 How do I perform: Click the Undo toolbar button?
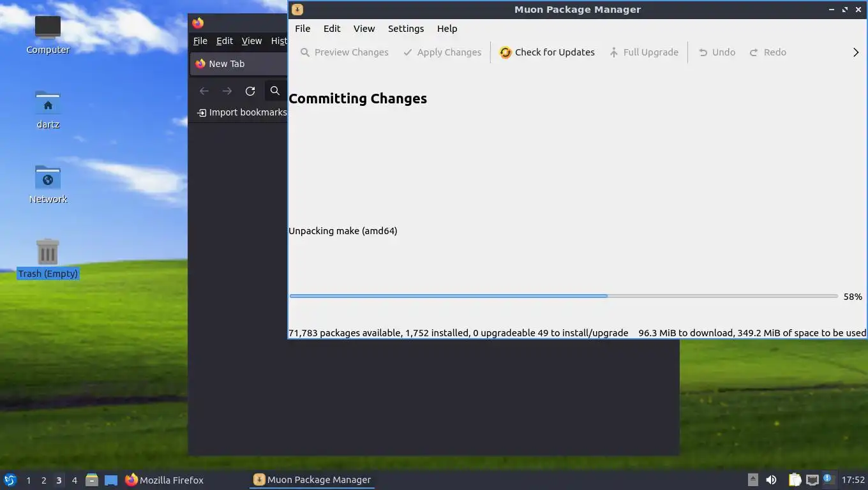coord(717,52)
